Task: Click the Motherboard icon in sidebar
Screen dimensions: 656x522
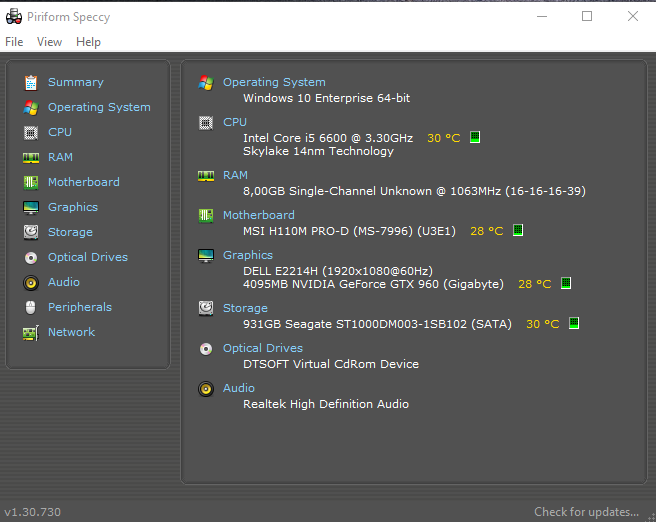Action: click(30, 182)
